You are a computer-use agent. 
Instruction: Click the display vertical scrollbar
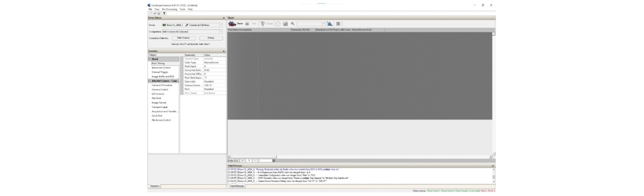tap(494, 94)
